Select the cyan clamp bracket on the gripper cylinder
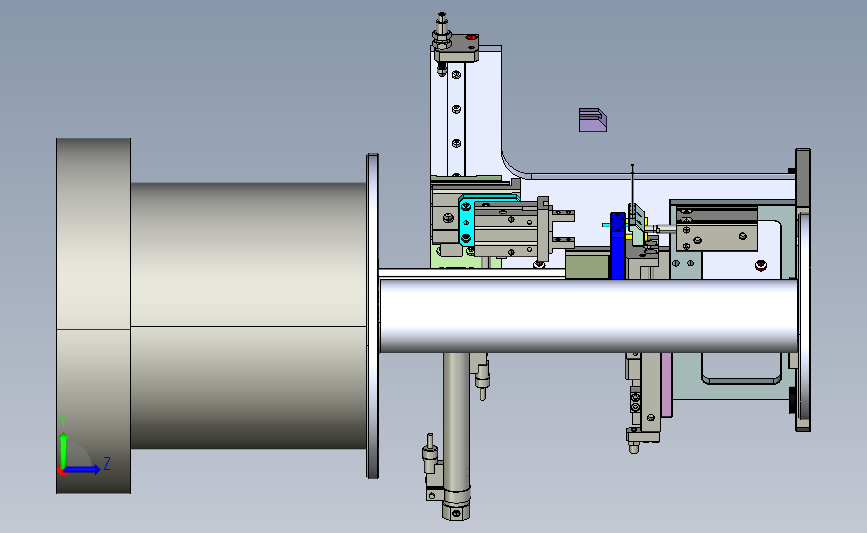 click(466, 221)
